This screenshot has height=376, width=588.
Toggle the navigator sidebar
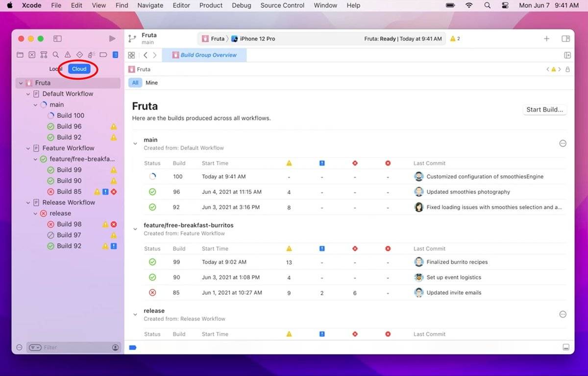[x=57, y=39]
